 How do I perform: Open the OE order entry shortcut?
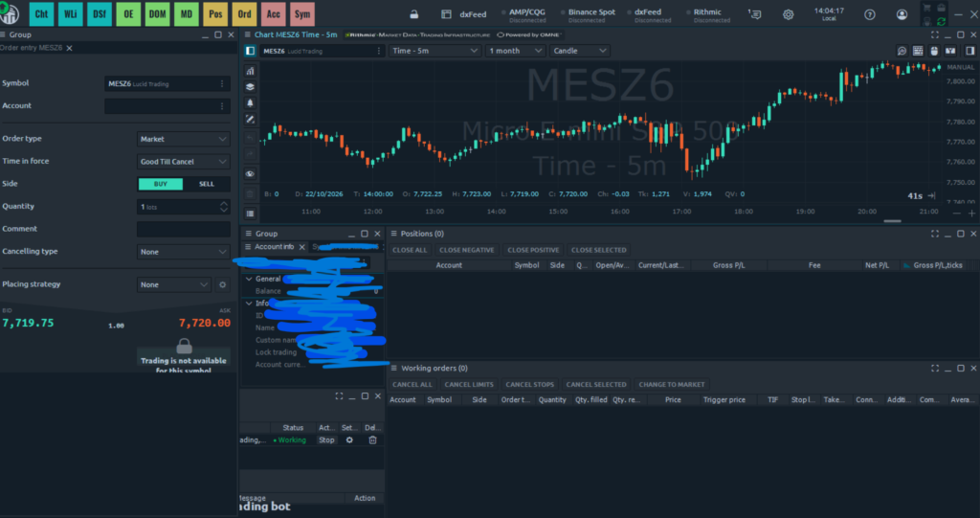[128, 13]
